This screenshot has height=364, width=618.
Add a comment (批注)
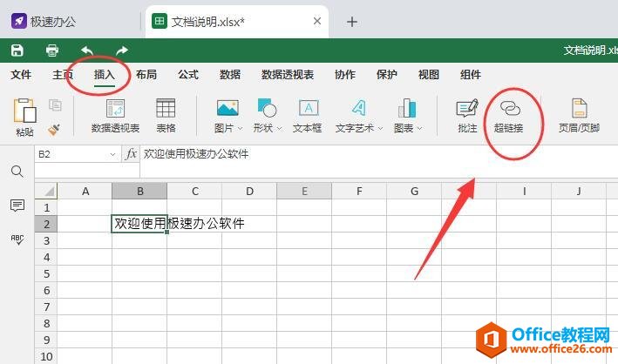[x=467, y=116]
